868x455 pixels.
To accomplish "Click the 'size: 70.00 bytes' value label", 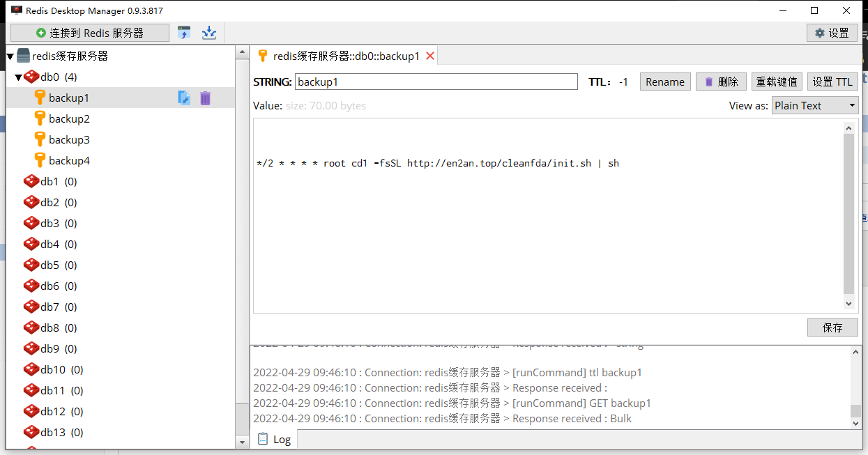I will pyautogui.click(x=326, y=106).
